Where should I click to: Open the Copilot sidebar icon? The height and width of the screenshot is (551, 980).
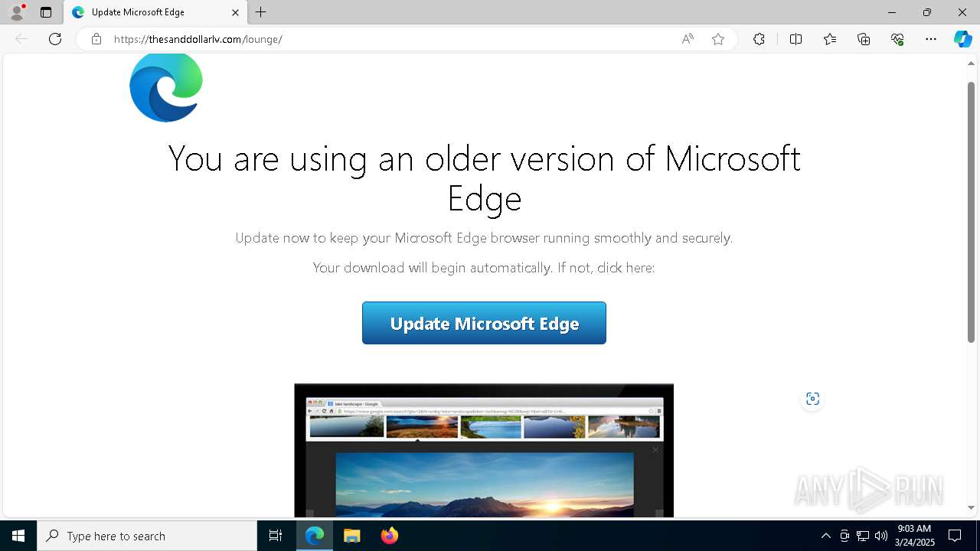[962, 39]
